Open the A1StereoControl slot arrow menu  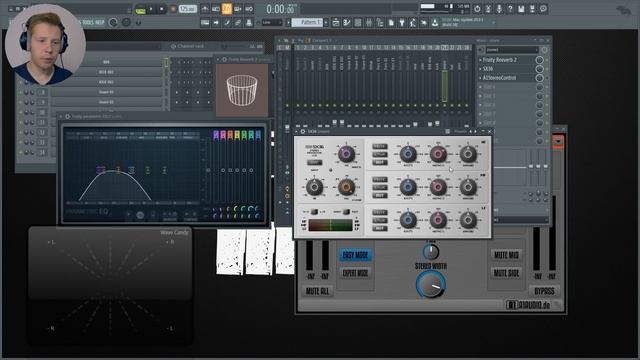pos(480,78)
